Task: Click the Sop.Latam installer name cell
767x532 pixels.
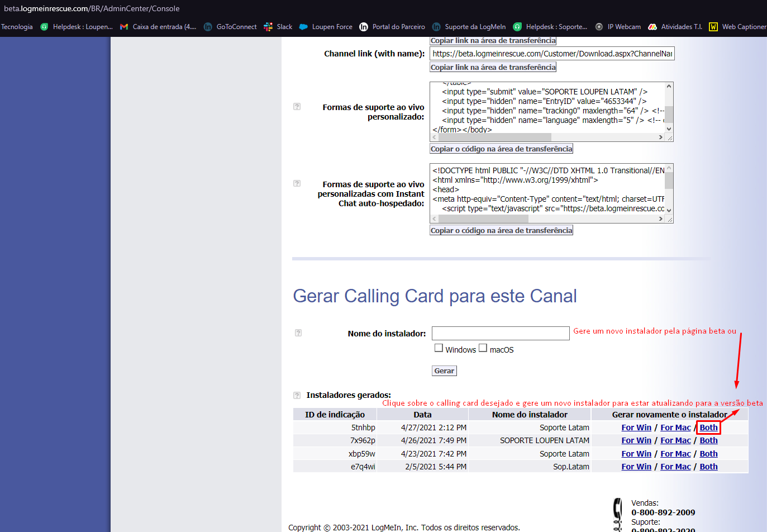Action: [x=530, y=467]
